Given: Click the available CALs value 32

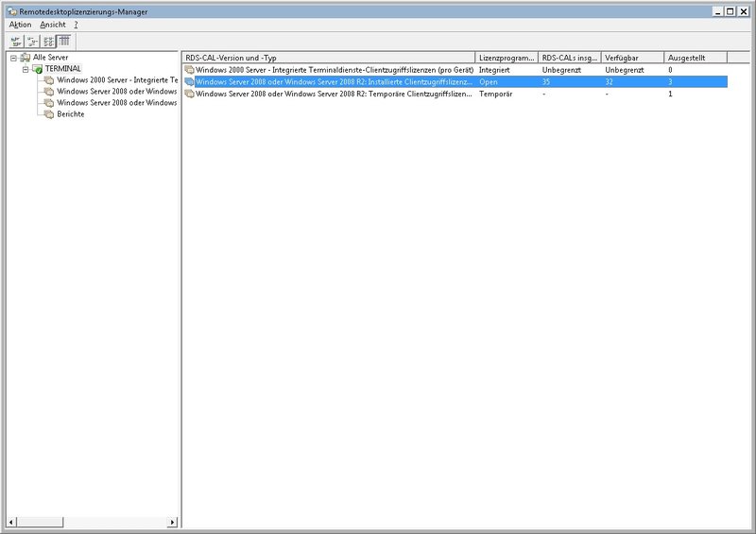Looking at the screenshot, I should [609, 82].
